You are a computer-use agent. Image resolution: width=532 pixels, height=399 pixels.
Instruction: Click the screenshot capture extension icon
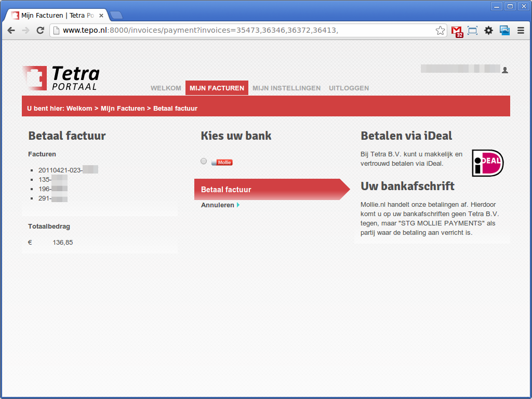coord(472,31)
